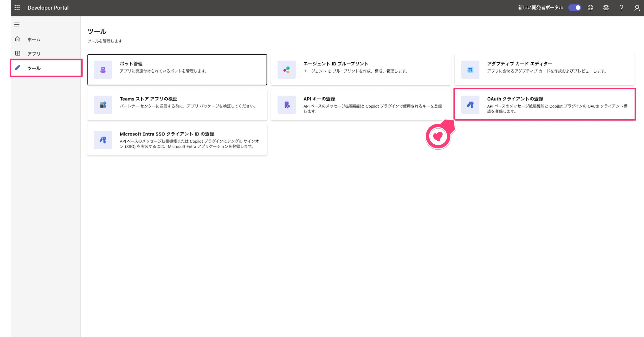Image resolution: width=644 pixels, height=337 pixels.
Task: Click Entra SSO card description text
Action: point(189,144)
